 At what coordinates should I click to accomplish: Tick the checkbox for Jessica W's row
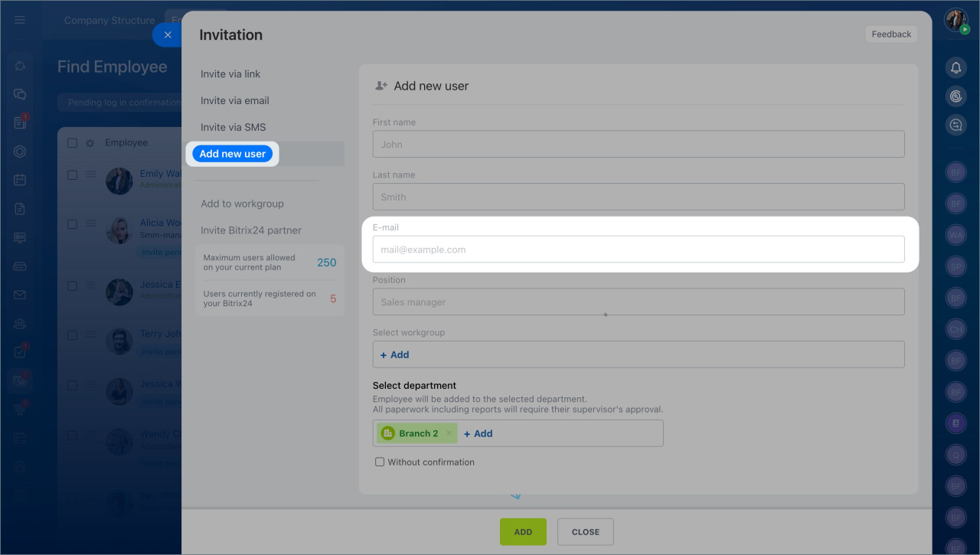pyautogui.click(x=72, y=384)
